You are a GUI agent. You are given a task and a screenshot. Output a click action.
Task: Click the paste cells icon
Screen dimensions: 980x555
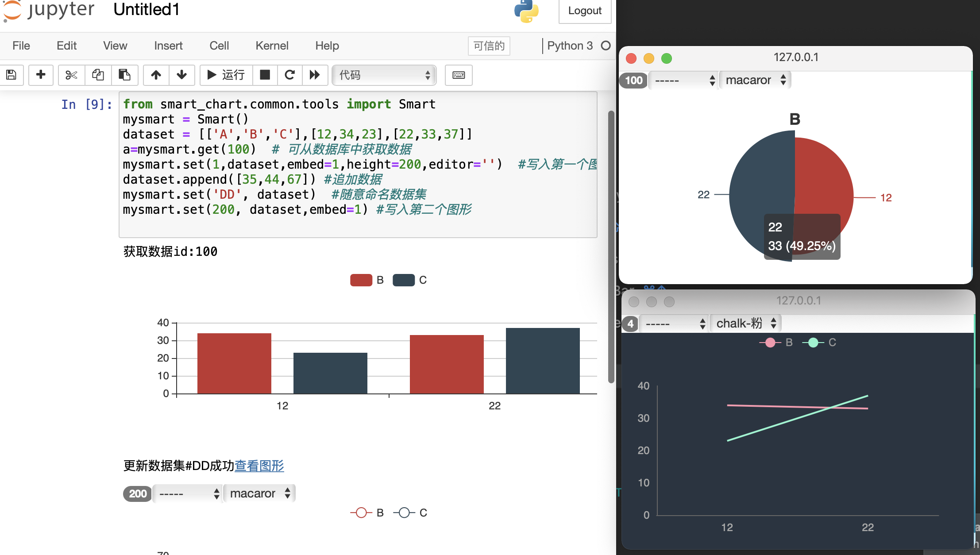click(x=124, y=75)
